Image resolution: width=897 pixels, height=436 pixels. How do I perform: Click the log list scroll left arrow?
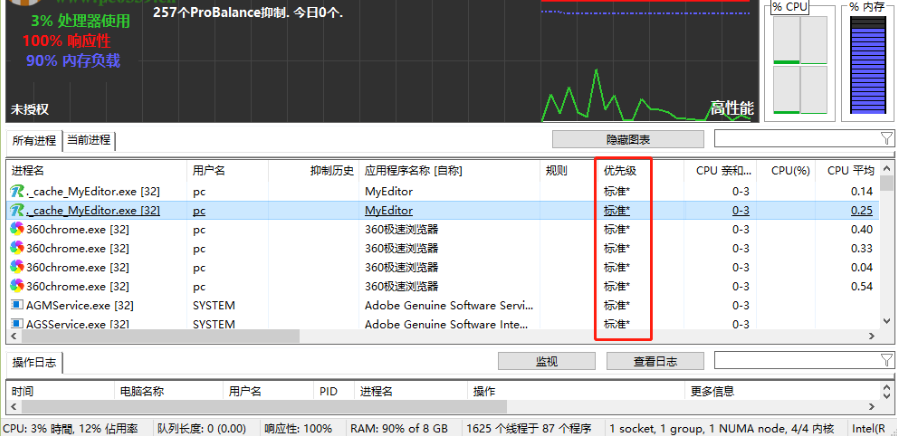[x=12, y=407]
